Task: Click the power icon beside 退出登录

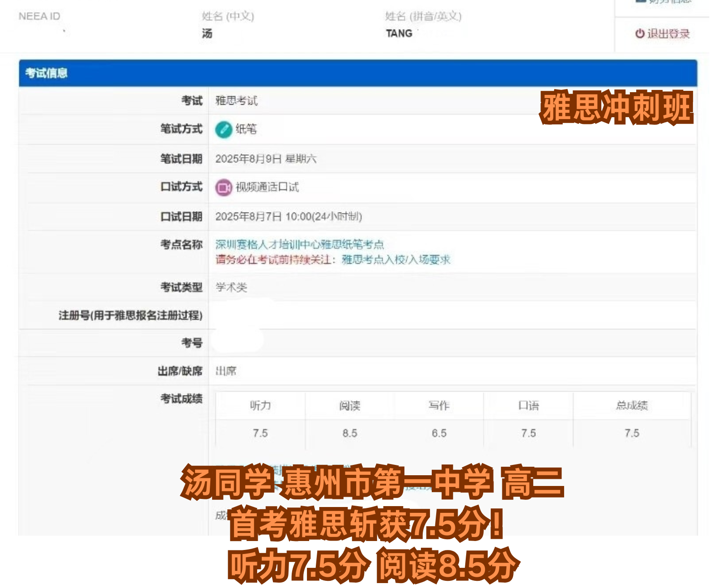Action: (640, 34)
